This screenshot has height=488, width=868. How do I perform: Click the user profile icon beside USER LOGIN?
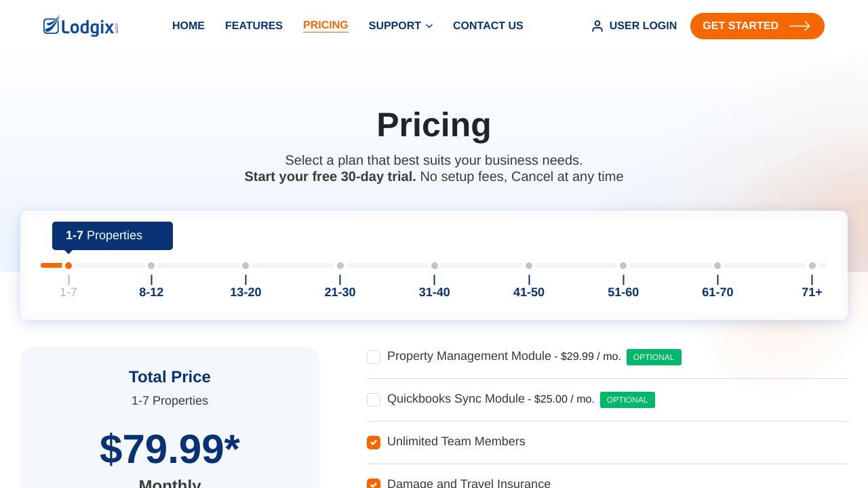(x=597, y=26)
